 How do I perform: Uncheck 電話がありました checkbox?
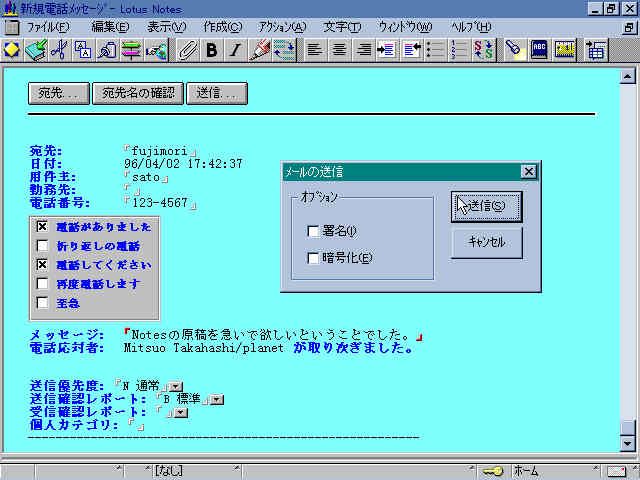(42, 226)
